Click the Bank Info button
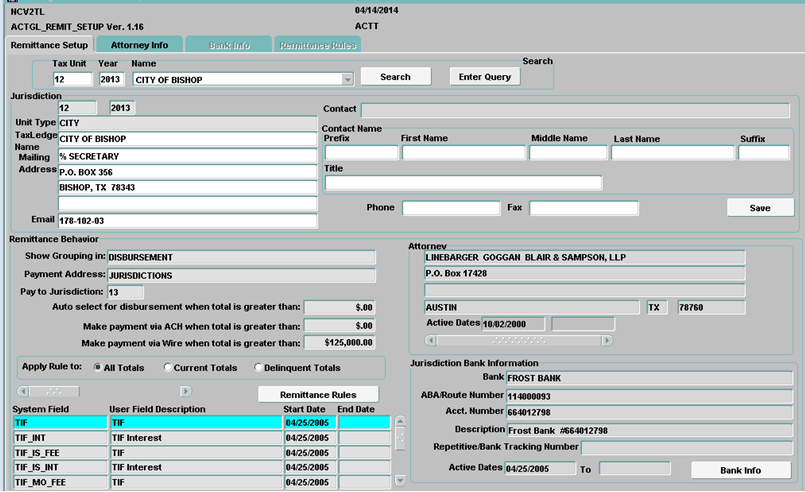Screen dimensions: 805x492 click(740, 470)
